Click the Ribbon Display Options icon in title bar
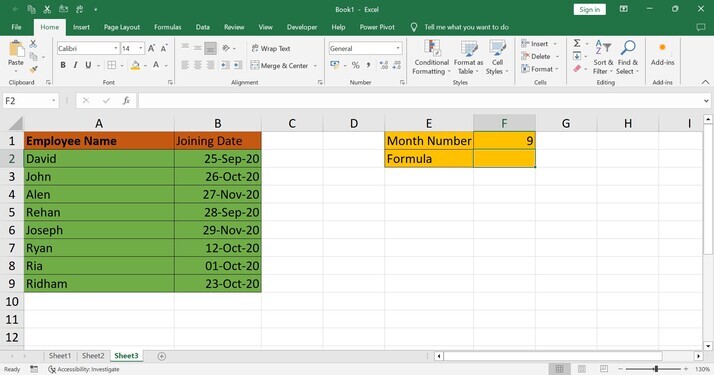Viewport: 714px width, 375px height. click(624, 9)
